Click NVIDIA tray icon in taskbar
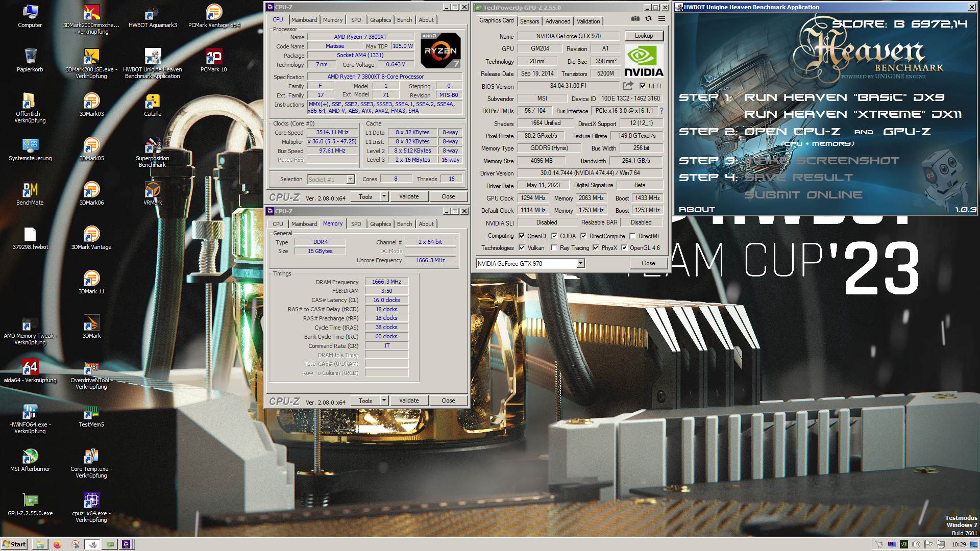Screen dimensions: 980x551 tap(903, 544)
